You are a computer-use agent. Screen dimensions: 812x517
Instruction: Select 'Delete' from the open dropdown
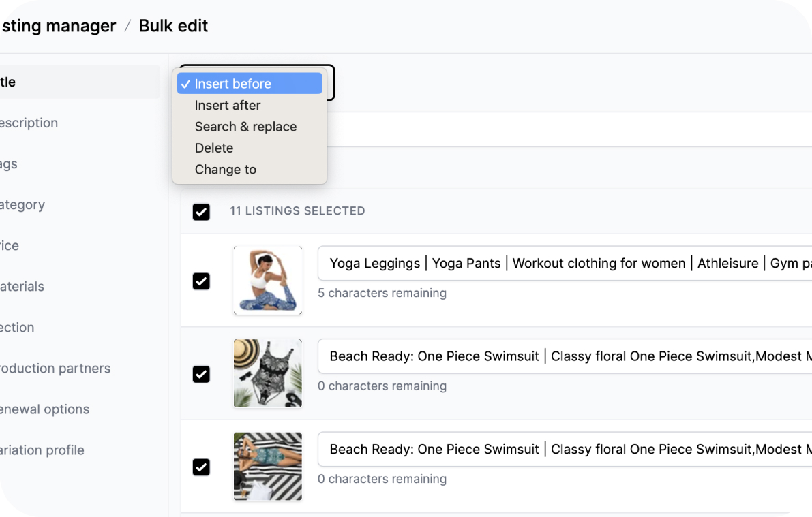click(x=213, y=148)
